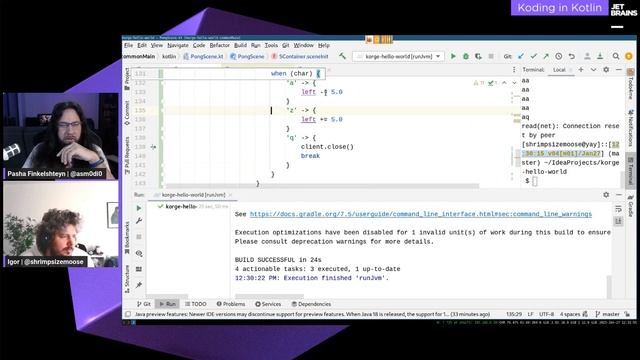Toggle soft-wrap icon in Run console
Viewport: 640px width, 360px height.
619,209
